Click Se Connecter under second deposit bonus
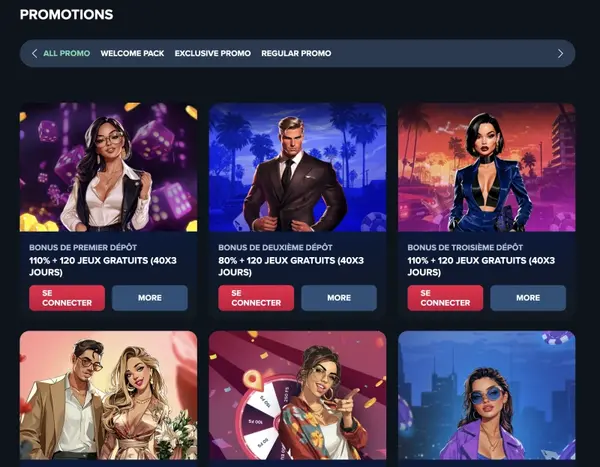 256,298
